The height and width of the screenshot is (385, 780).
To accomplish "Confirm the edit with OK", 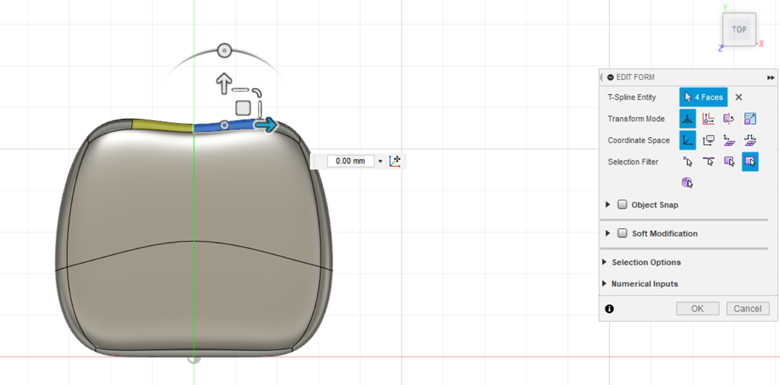I will [697, 308].
